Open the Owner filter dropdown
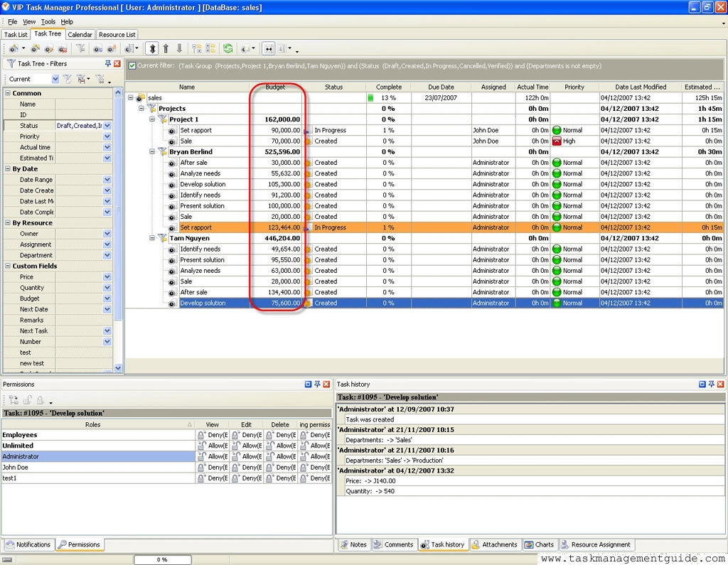Image resolution: width=728 pixels, height=565 pixels. pyautogui.click(x=107, y=234)
